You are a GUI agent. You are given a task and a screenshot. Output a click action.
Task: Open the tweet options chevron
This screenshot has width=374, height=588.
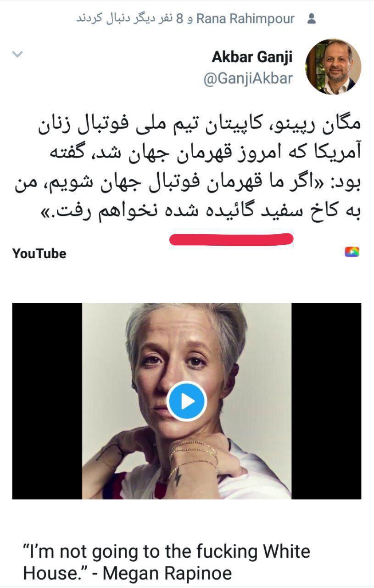point(17,55)
